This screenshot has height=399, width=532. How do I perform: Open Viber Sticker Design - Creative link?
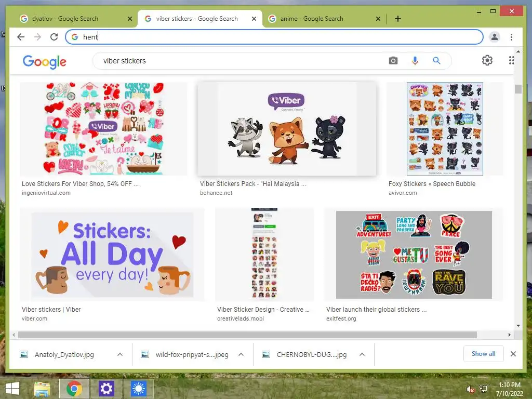coord(263,310)
